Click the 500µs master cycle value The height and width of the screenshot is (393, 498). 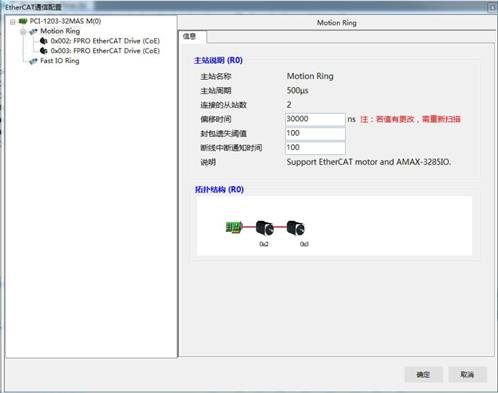(297, 91)
